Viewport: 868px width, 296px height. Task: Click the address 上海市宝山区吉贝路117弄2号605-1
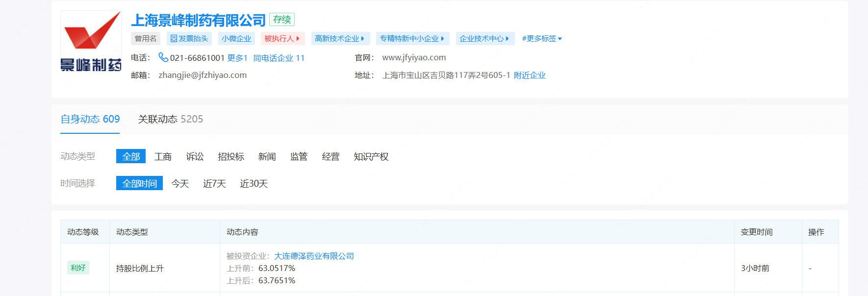coord(446,75)
